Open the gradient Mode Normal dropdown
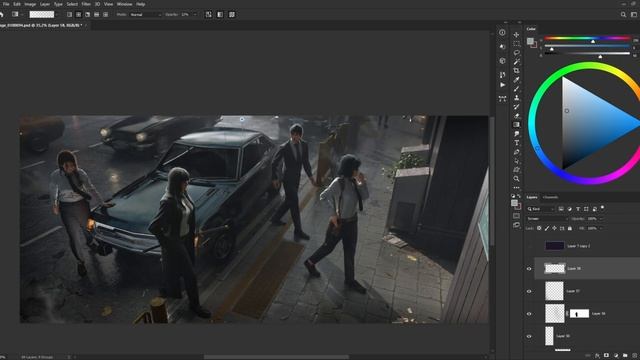 pos(146,15)
